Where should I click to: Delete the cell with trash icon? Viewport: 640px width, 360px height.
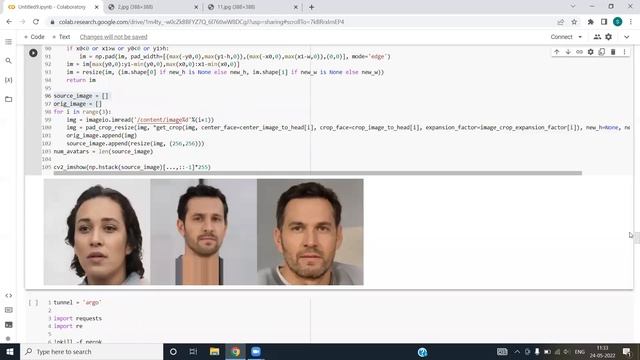(x=613, y=52)
